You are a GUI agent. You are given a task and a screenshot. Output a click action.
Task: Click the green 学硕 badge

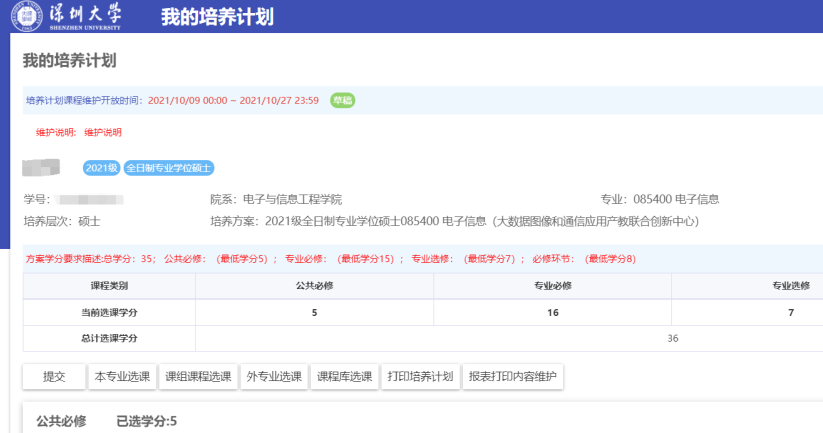click(343, 100)
